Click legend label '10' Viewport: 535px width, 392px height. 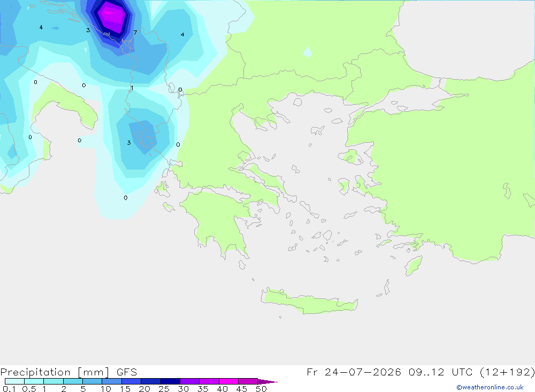(x=105, y=389)
